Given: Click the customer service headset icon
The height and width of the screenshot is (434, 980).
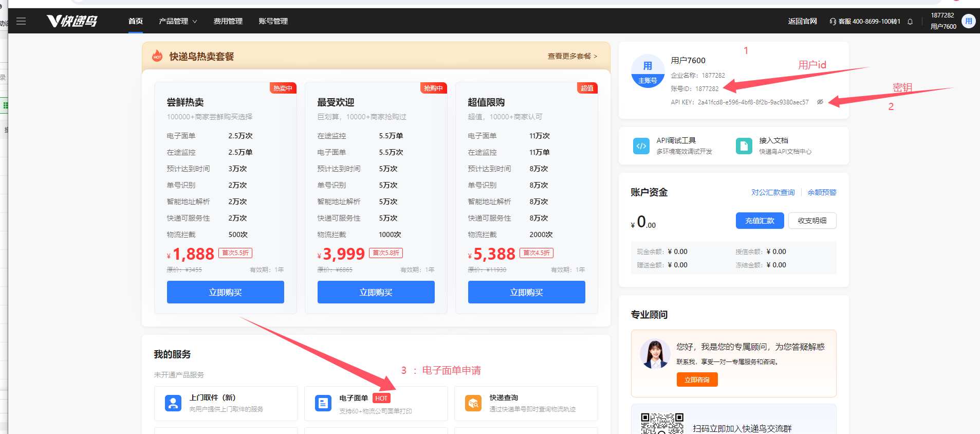Looking at the screenshot, I should point(833,22).
